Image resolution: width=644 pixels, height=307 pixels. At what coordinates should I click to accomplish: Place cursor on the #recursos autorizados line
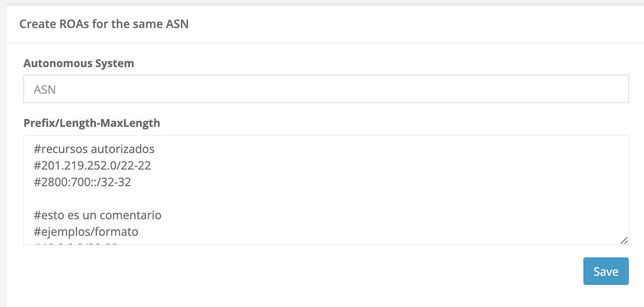[x=94, y=149]
